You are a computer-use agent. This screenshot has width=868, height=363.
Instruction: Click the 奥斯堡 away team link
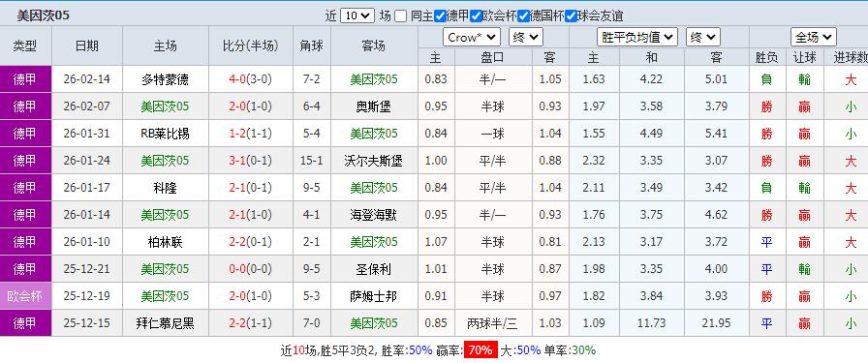point(374,106)
